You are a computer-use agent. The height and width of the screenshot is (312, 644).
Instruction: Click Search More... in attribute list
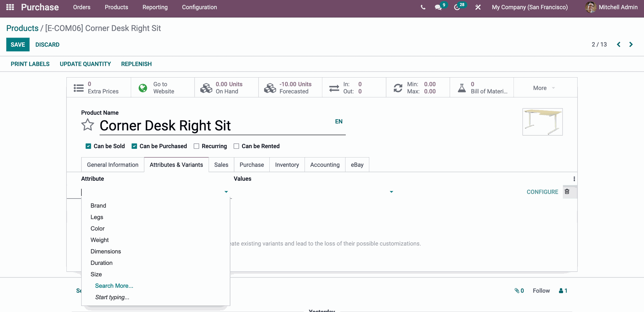click(x=114, y=285)
